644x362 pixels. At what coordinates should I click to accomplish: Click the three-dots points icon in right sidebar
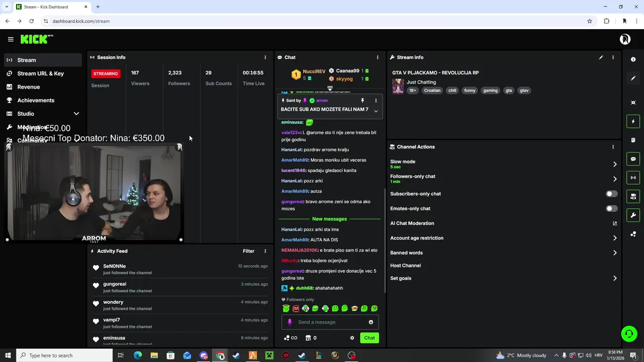[633, 234]
